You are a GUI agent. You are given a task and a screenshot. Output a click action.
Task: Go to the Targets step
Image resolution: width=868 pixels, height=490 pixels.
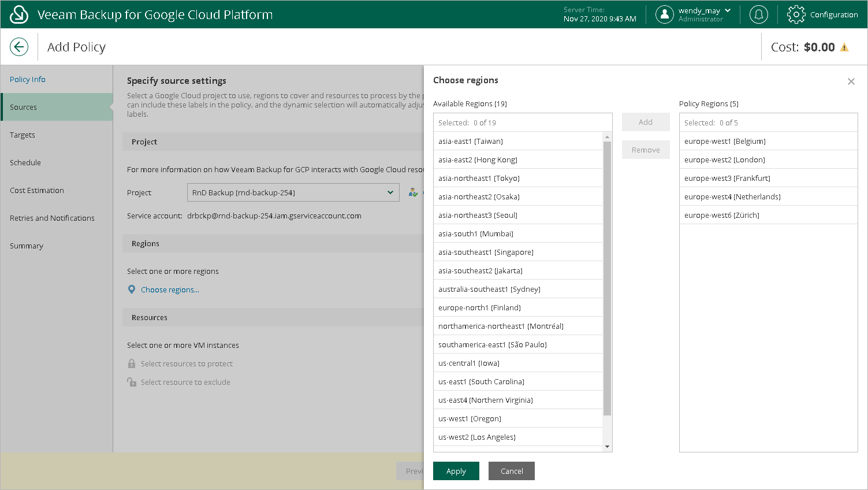point(23,135)
